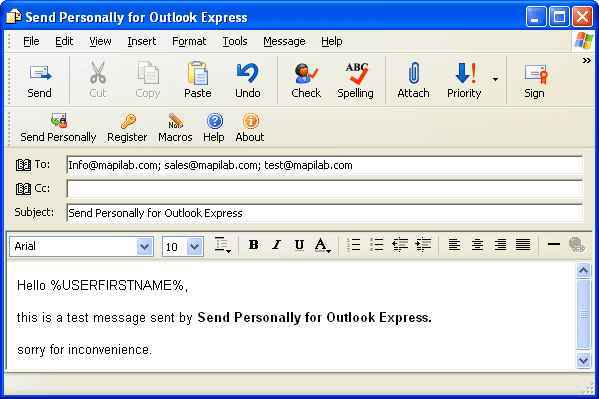Viewport: 599px width, 399px height.
Task: Open the Macros tool
Action: pyautogui.click(x=175, y=128)
